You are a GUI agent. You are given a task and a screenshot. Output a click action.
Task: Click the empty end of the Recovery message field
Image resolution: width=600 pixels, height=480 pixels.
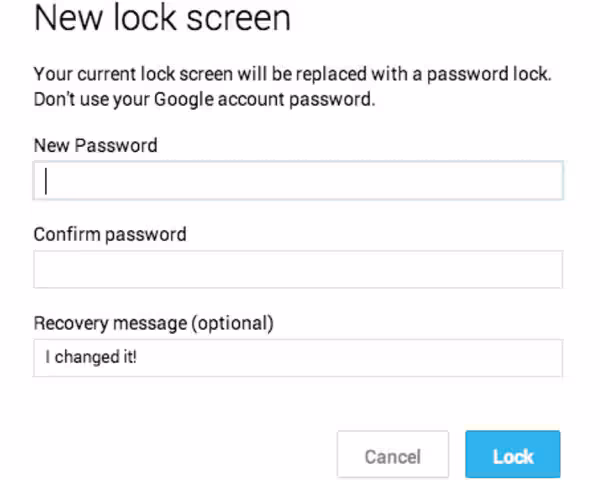pos(400,357)
